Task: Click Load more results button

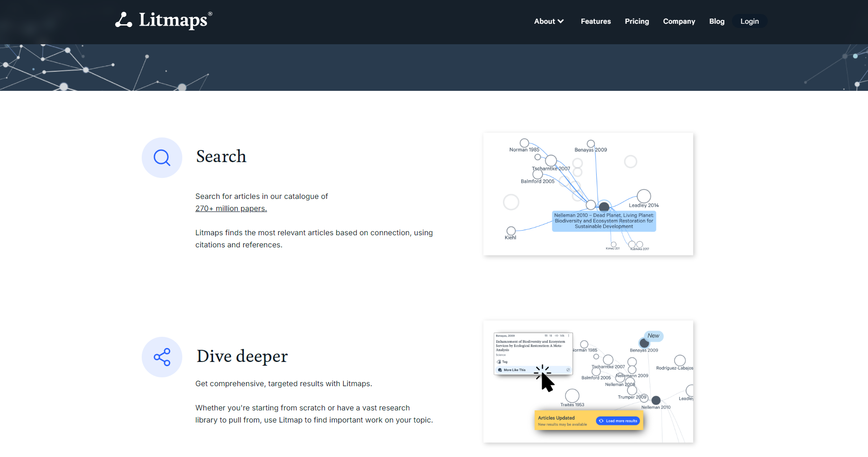Action: pos(618,421)
